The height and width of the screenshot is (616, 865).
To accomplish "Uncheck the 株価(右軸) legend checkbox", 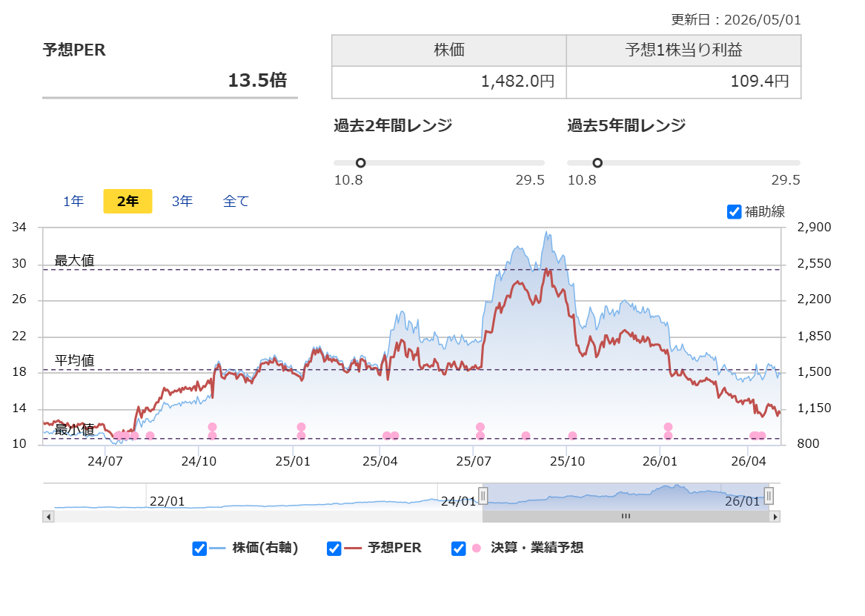I will click(x=199, y=548).
